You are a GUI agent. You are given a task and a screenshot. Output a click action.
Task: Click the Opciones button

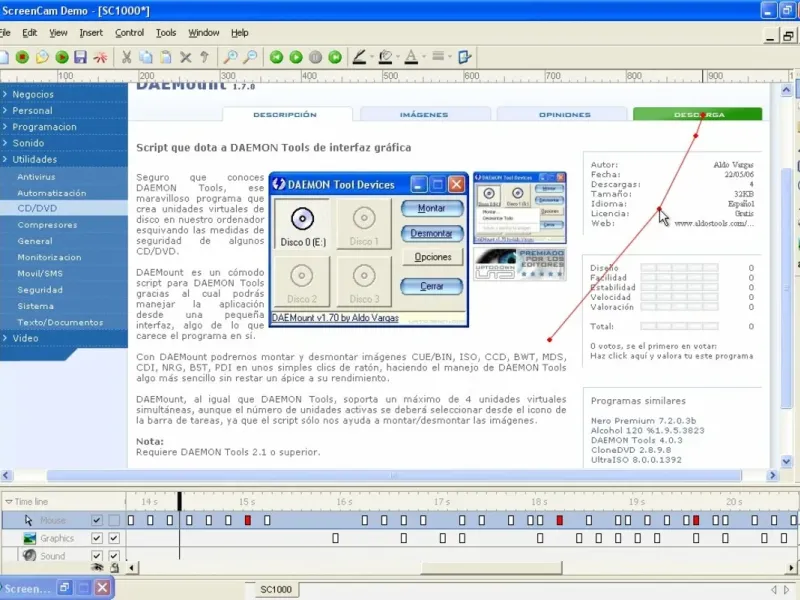point(432,257)
